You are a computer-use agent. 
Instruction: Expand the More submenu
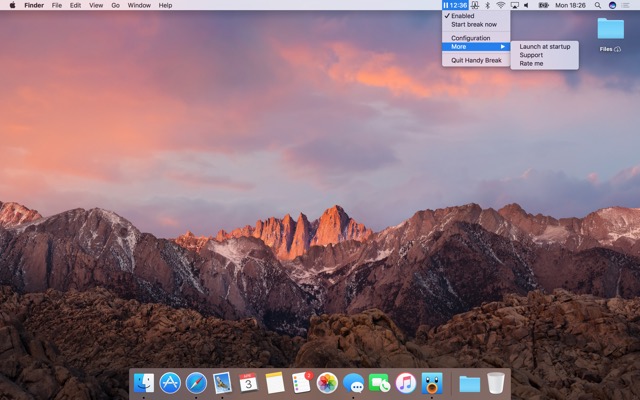point(476,47)
